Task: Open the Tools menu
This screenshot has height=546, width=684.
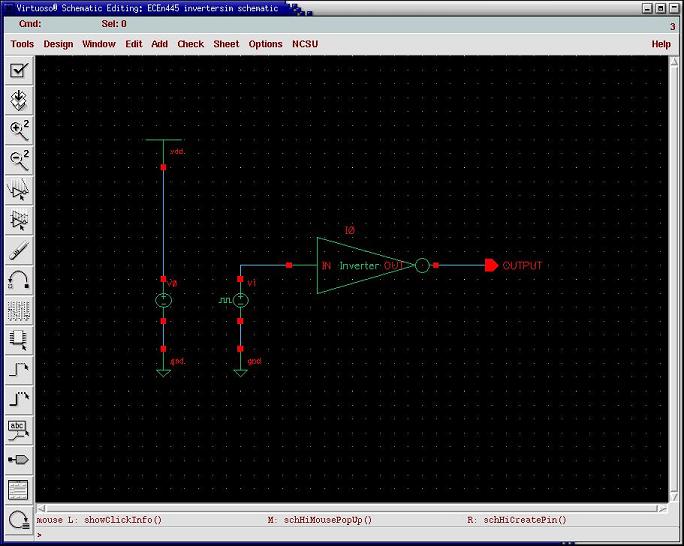Action: click(22, 44)
